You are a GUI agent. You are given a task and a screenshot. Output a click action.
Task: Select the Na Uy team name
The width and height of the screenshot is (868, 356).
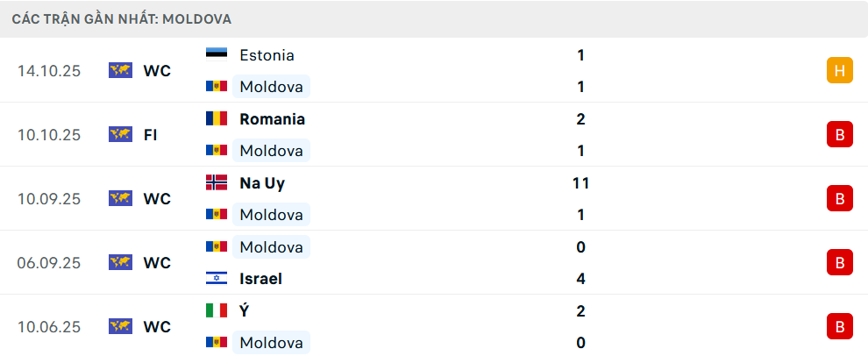(x=261, y=183)
